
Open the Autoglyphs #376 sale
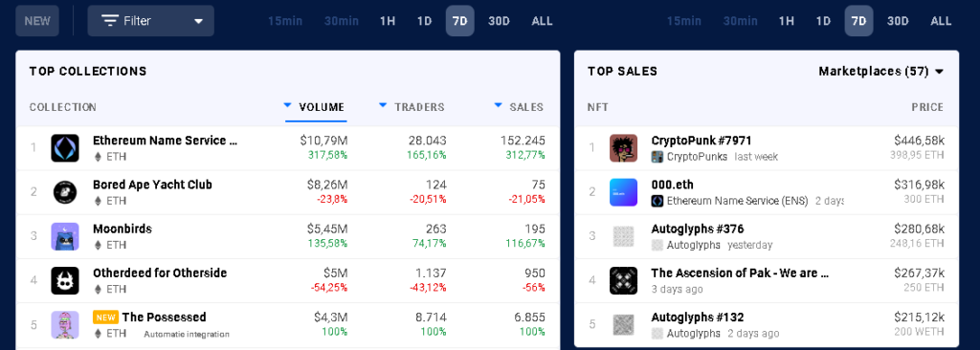(x=698, y=230)
